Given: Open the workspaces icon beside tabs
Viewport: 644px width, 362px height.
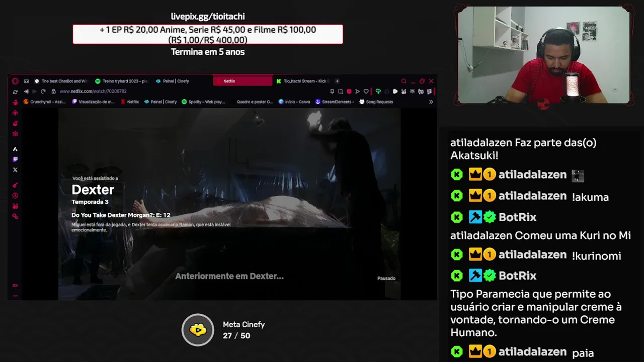Looking at the screenshot, I should pyautogui.click(x=26, y=81).
